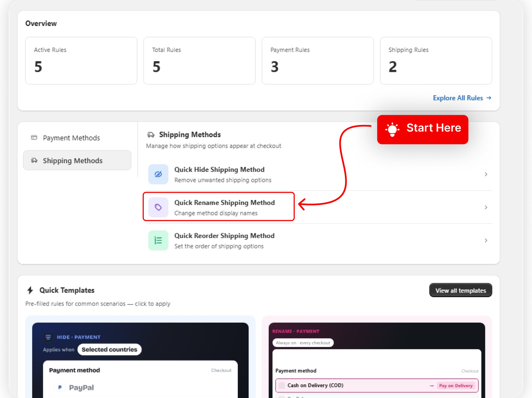Click the Pay on Delivery label tag
This screenshot has width=532, height=398.
(456, 386)
